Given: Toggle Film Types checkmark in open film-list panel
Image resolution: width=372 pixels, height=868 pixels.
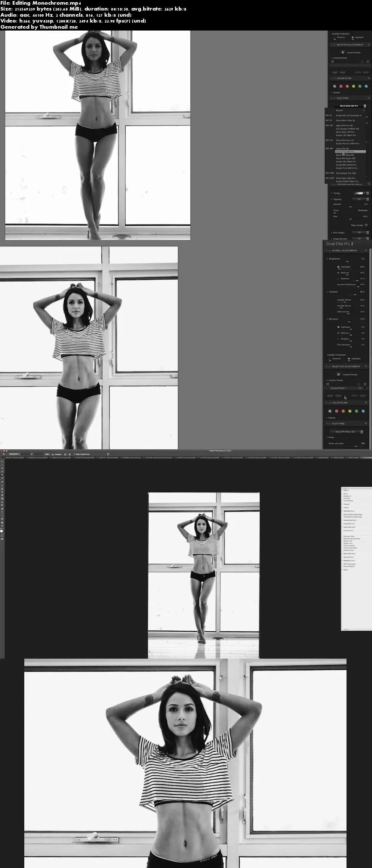Looking at the screenshot, I should point(334,98).
